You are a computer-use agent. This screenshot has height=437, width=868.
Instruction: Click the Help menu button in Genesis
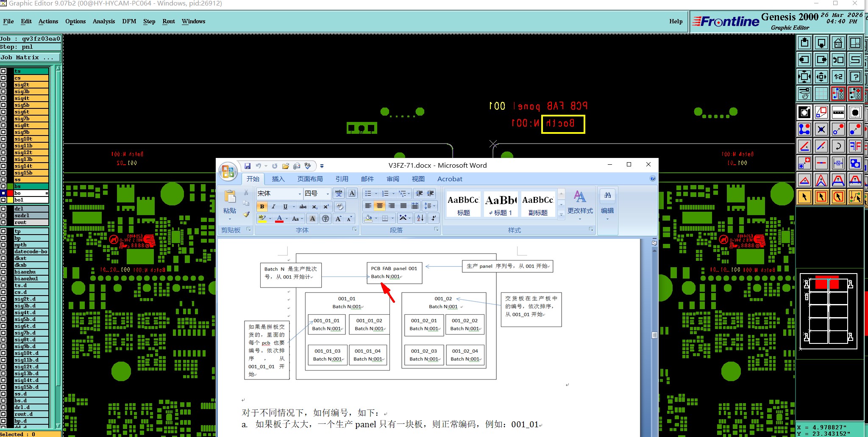(x=676, y=21)
